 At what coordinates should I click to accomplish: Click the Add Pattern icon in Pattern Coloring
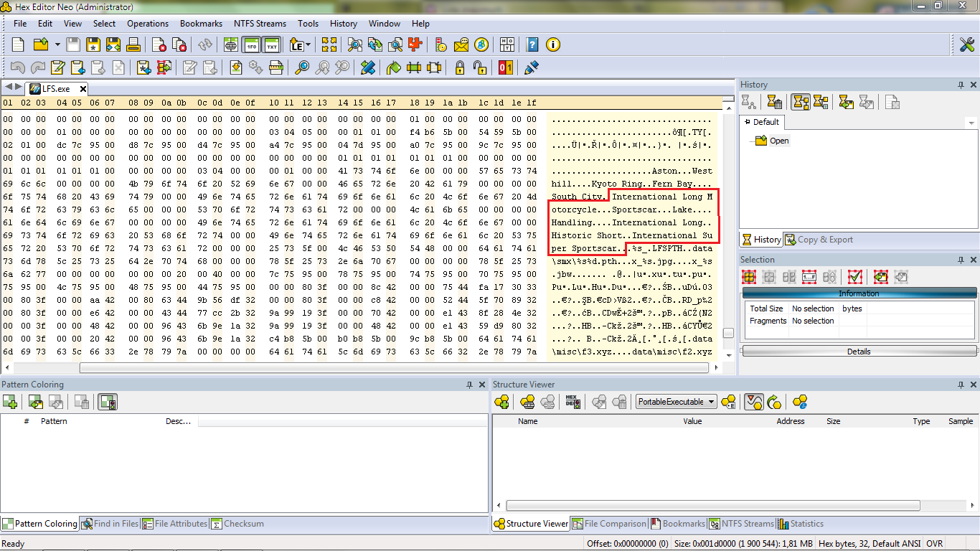click(9, 402)
